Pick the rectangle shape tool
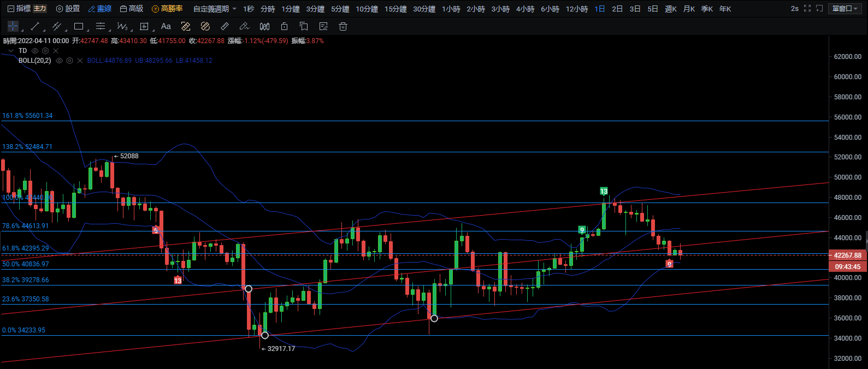 (79, 26)
